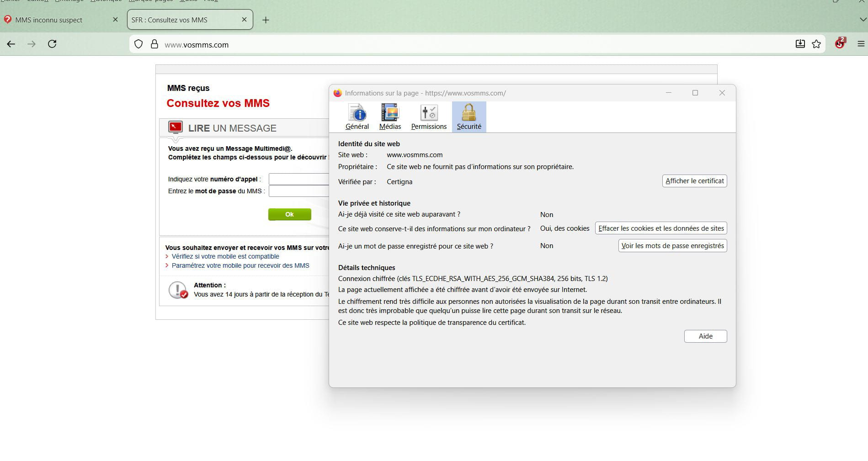Click the 'Vie privée et historique' section title
The height and width of the screenshot is (461, 868).
click(x=374, y=203)
